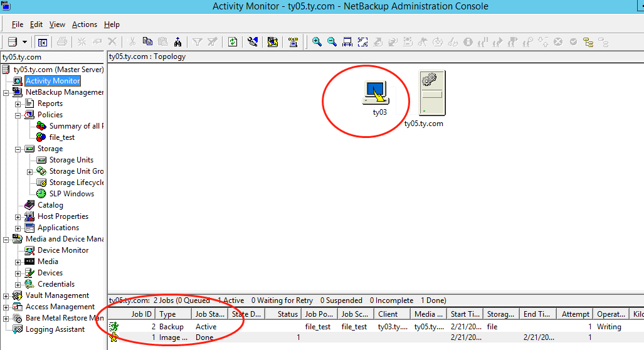Image resolution: width=644 pixels, height=350 pixels.
Task: Click the server selector toolbar icon
Action: [x=13, y=42]
